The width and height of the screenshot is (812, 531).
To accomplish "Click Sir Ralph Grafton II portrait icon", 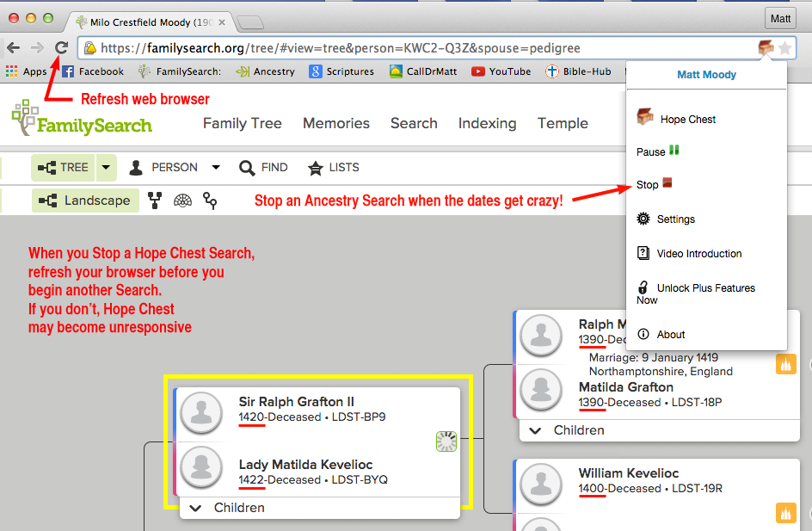I will 201,412.
